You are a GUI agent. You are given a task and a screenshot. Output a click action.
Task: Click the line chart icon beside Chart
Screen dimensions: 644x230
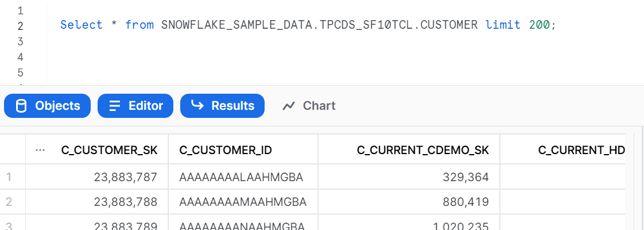tap(289, 106)
